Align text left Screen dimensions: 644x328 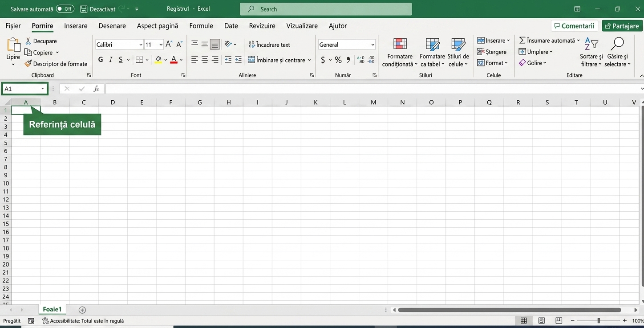coord(194,60)
